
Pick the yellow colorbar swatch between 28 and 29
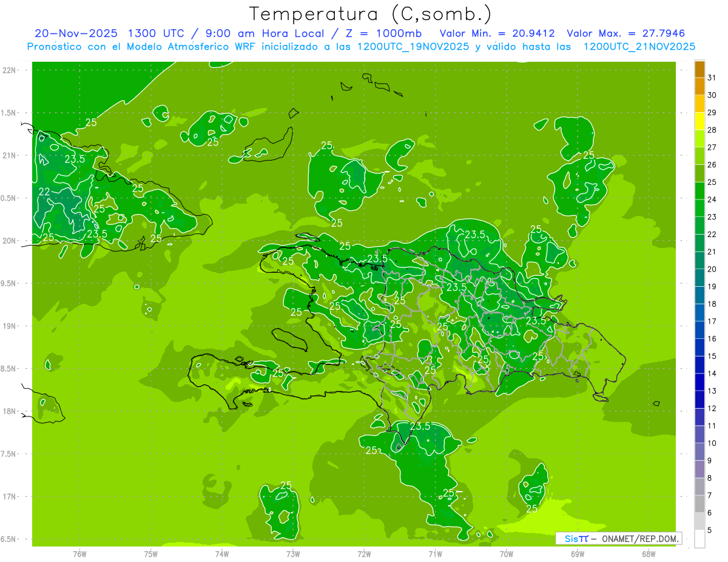[700, 121]
